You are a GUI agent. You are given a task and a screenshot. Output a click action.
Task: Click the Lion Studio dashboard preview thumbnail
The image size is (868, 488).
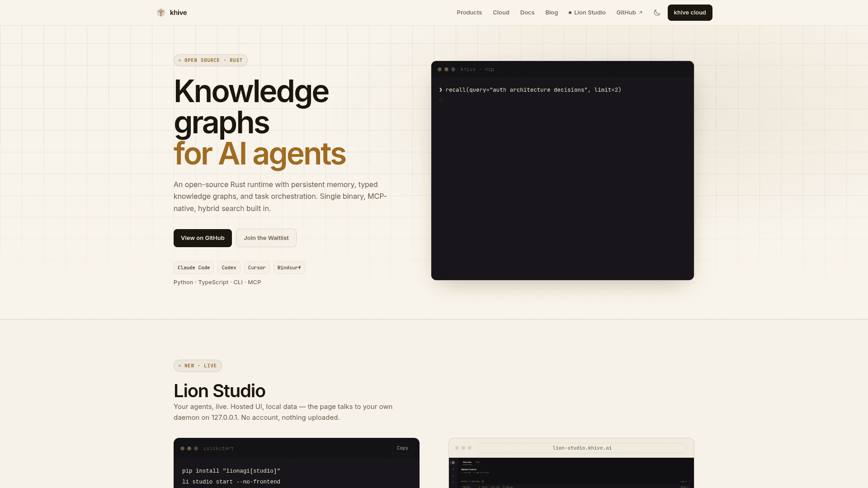pos(571,473)
